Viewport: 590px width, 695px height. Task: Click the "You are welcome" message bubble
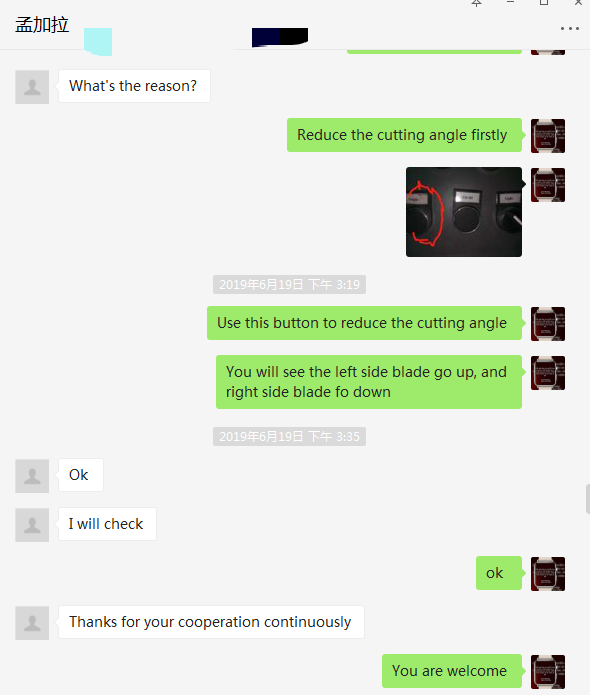[x=452, y=671]
